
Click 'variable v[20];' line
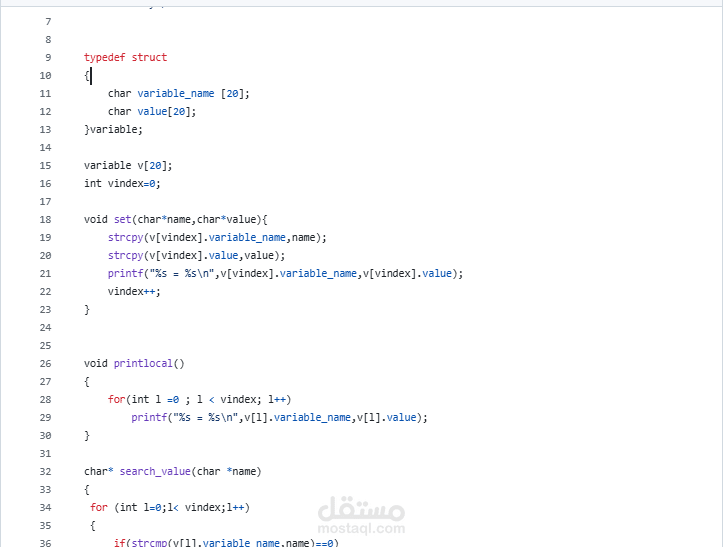pos(128,166)
